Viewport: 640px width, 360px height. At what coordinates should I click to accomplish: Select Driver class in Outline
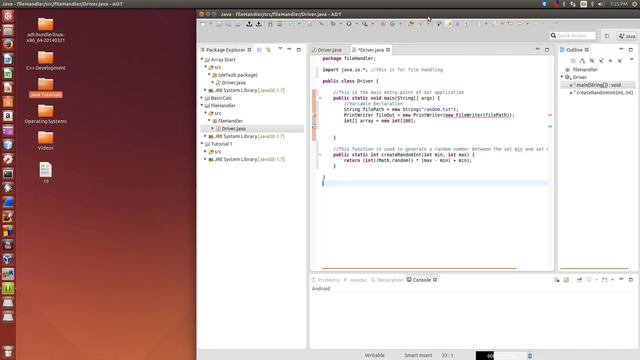pyautogui.click(x=579, y=77)
